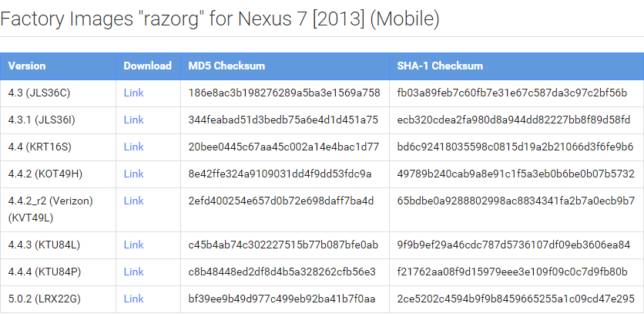Click MD5 checksum for 4.3 (JLS36C)
The height and width of the screenshot is (314, 644).
pos(283,93)
